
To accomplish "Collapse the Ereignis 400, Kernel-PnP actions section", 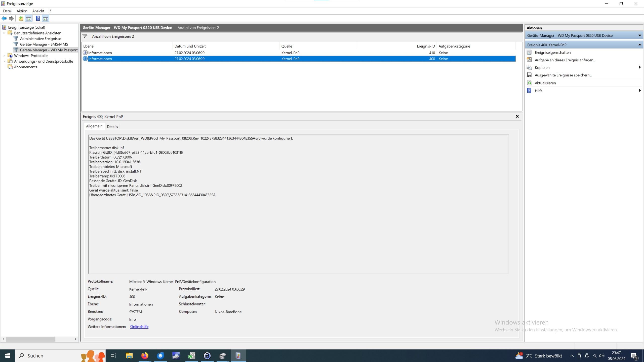I will 640,45.
